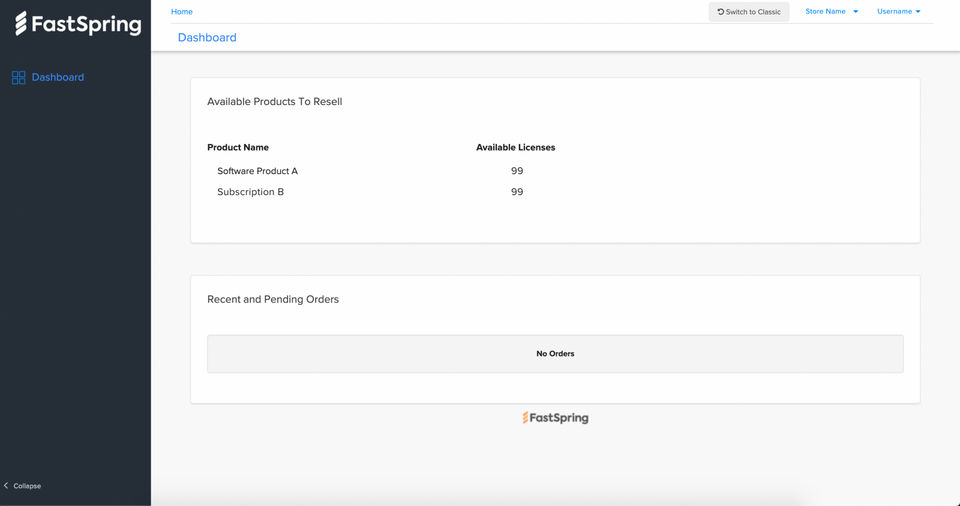Click the Available Licenses column header
This screenshot has width=960, height=506.
[x=515, y=147]
